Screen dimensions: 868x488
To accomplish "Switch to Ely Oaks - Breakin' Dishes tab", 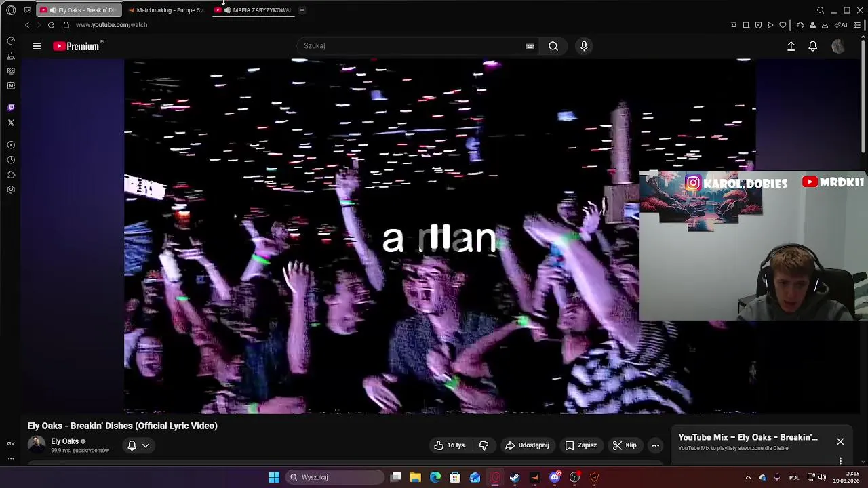I will pos(78,10).
